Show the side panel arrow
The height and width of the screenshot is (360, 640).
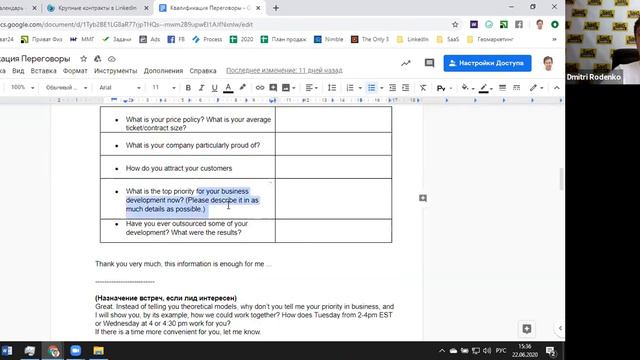pos(560,328)
